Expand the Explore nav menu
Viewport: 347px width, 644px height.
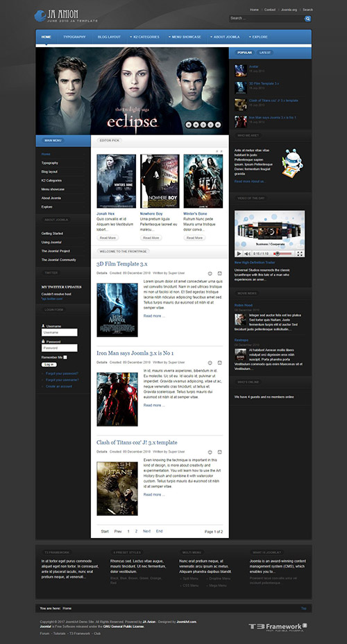pos(258,37)
